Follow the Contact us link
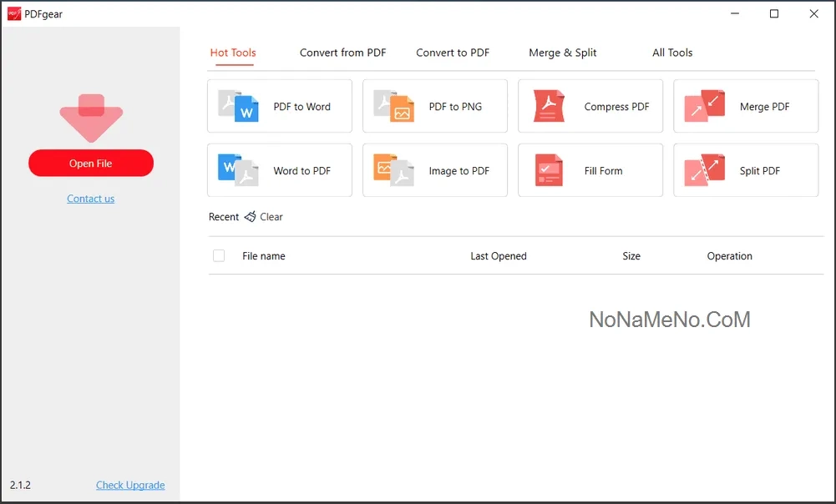Viewport: 836px width, 504px height. click(x=91, y=199)
